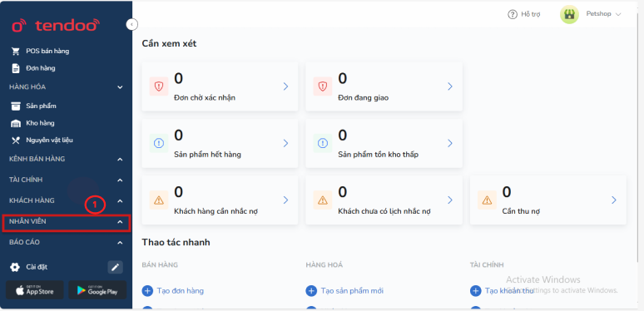Screen dimensions: 644x311
Task: Collapse the HÀNG HÓA section
Action: (x=120, y=87)
